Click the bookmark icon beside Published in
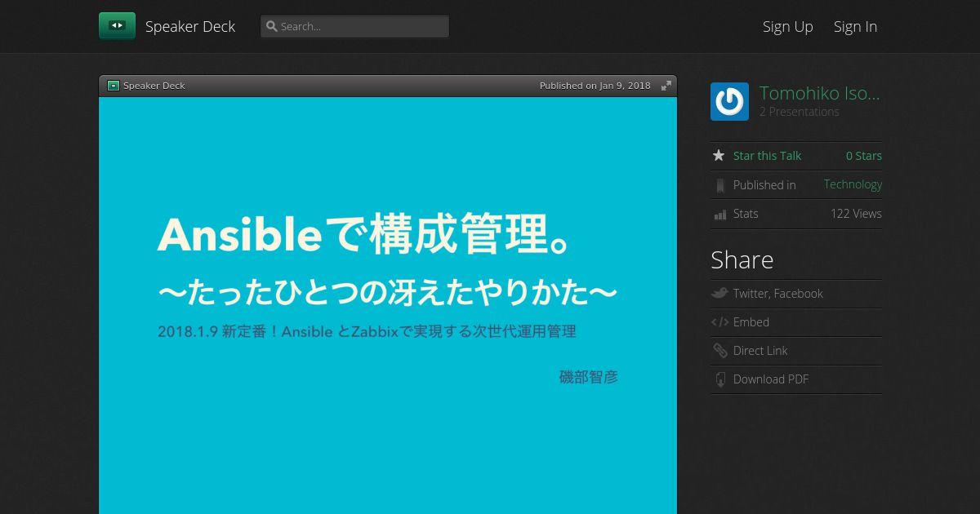 [x=719, y=185]
